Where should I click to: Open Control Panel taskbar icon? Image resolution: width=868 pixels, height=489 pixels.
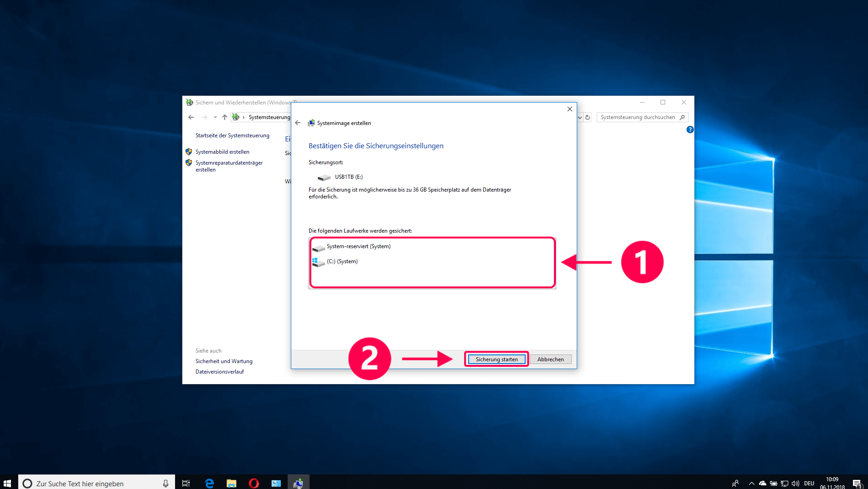coord(276,484)
